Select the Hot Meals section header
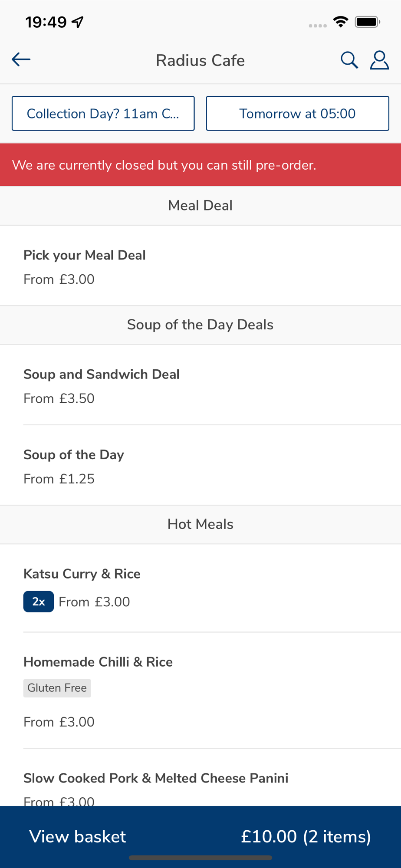The image size is (401, 868). coord(200,524)
